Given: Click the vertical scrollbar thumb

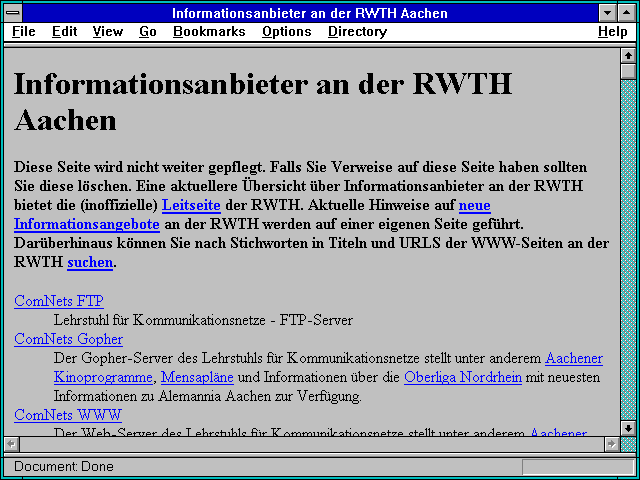Looking at the screenshot, I should point(628,71).
